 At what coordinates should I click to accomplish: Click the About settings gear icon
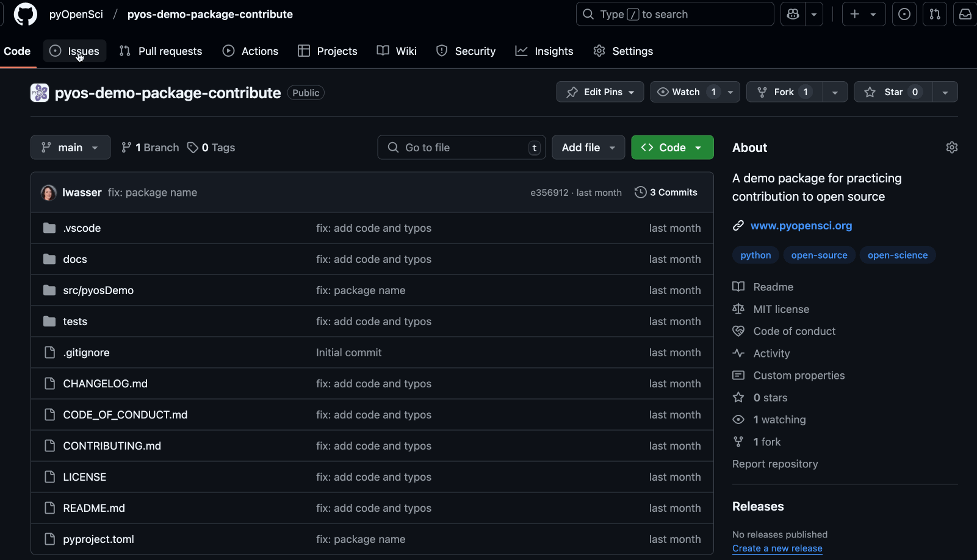pos(951,148)
